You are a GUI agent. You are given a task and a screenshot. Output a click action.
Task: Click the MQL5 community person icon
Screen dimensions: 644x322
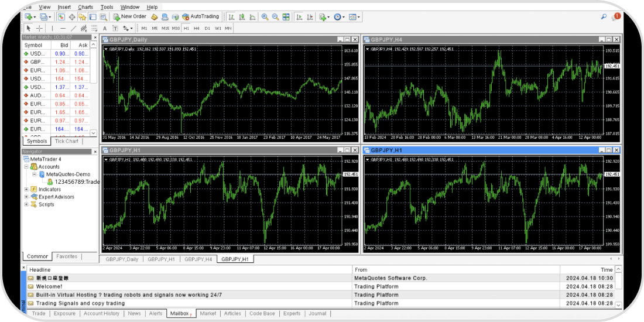click(x=165, y=17)
